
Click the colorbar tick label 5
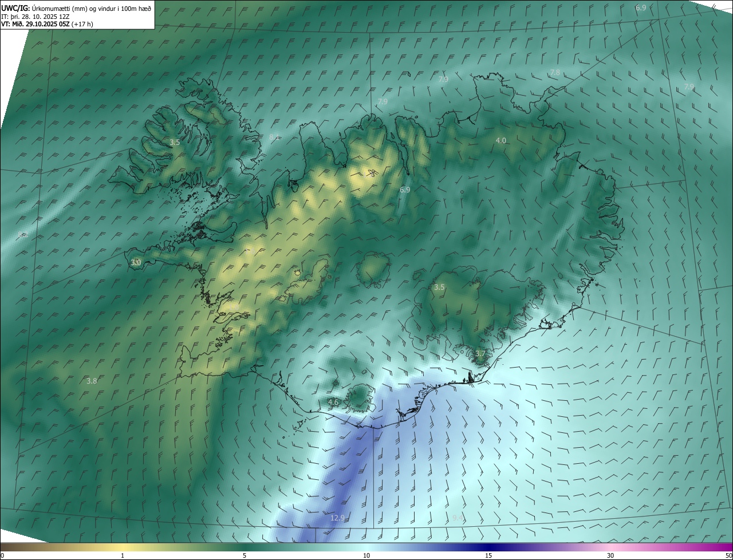245,555
